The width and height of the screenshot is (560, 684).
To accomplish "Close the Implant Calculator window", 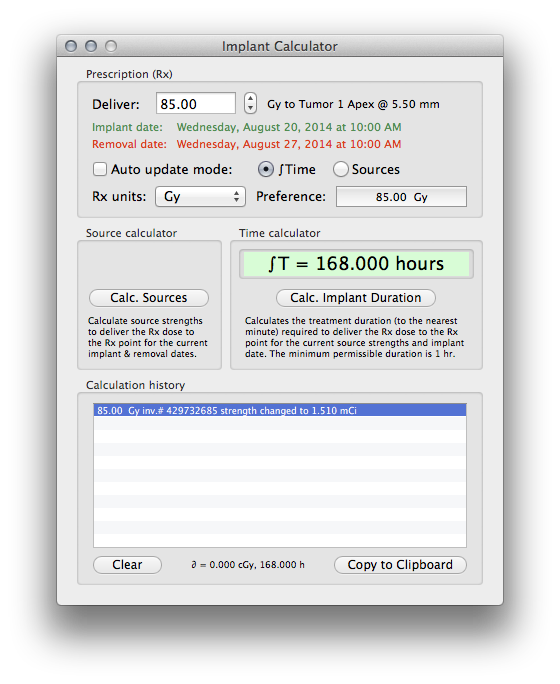I will pos(71,46).
